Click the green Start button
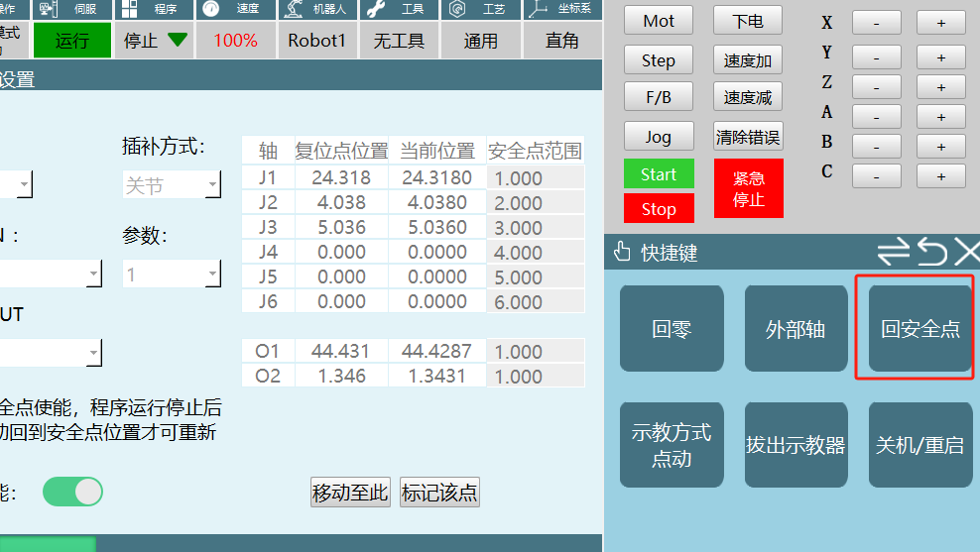980x552 pixels. pos(659,174)
